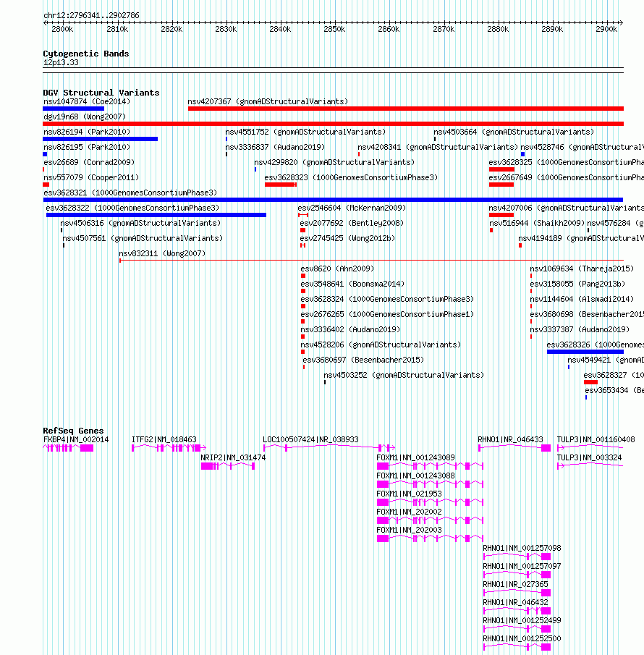Image resolution: width=644 pixels, height=655 pixels.
Task: Open nsv4503664 gnomAD variant label
Action: [514, 132]
